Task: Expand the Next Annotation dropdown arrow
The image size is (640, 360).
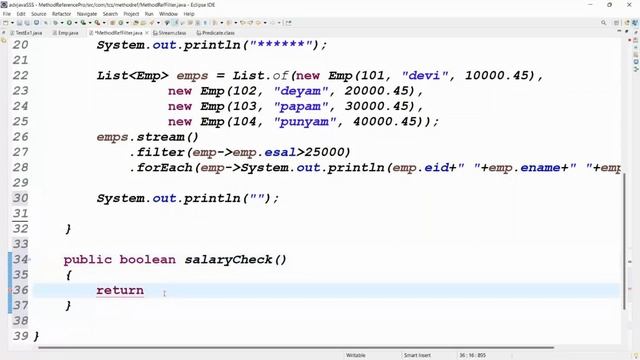Action: (x=222, y=23)
